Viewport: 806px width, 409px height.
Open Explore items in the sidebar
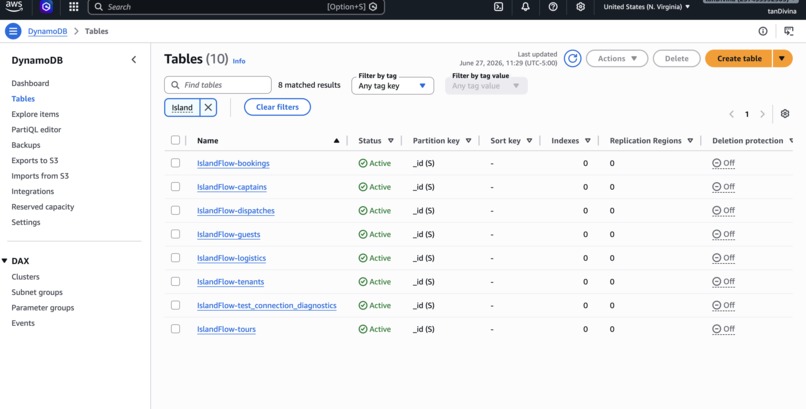pyautogui.click(x=35, y=114)
